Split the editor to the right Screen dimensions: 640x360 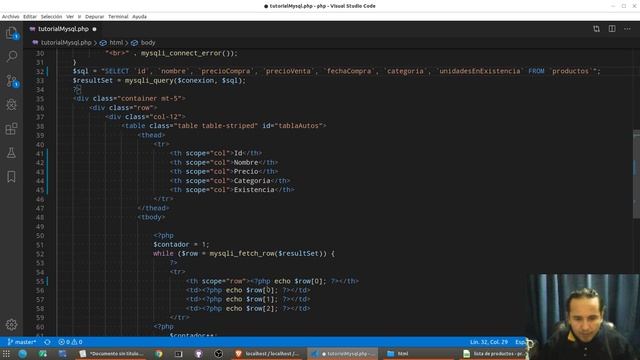tap(612, 29)
